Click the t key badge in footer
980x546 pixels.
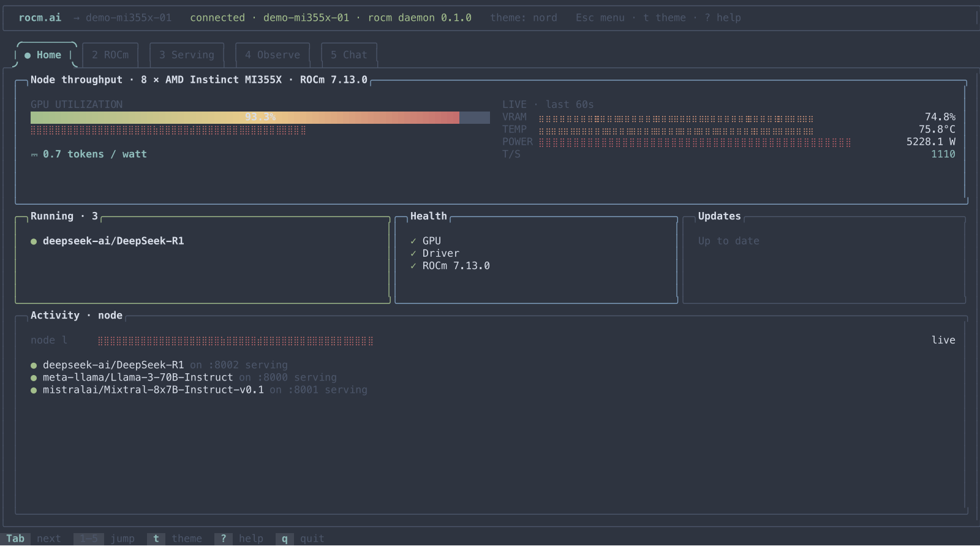[x=156, y=539]
